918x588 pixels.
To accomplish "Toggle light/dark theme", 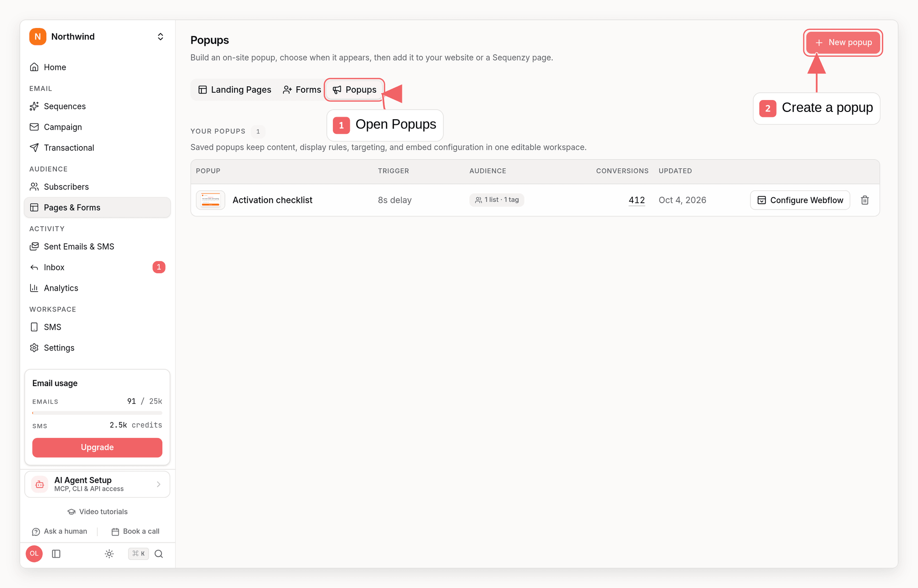I will (x=109, y=554).
